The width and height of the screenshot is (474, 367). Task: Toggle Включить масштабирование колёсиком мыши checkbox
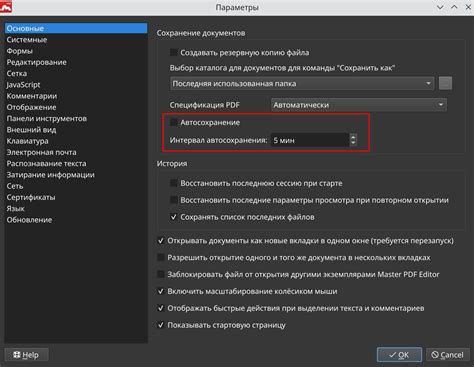point(161,291)
